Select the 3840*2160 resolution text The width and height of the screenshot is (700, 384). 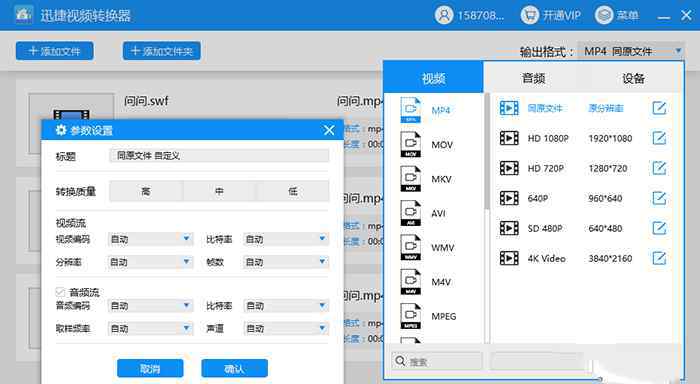(610, 258)
